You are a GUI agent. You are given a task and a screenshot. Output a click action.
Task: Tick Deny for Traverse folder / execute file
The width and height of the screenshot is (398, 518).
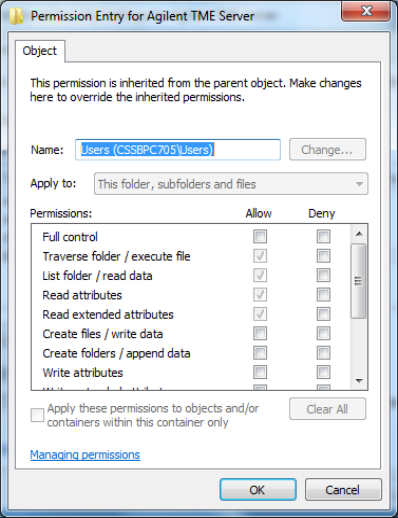click(x=323, y=256)
